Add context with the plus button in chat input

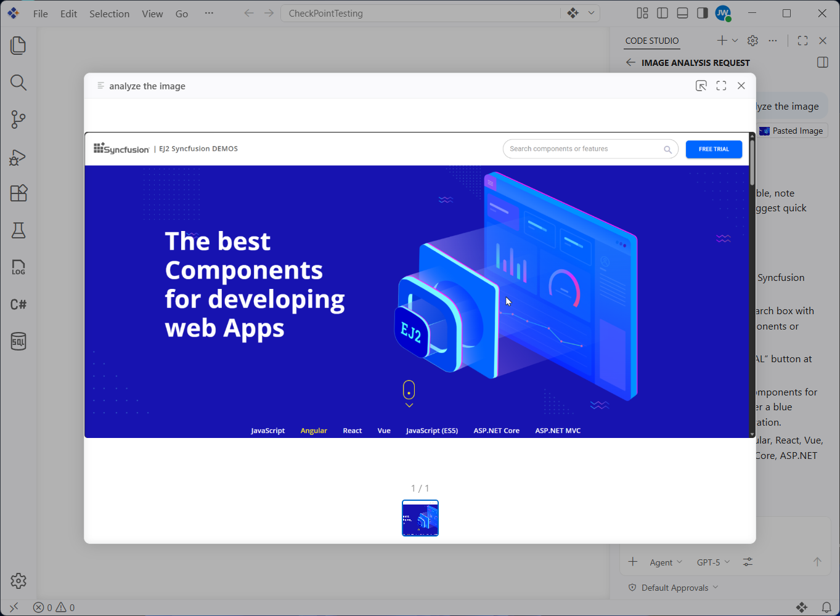(633, 562)
